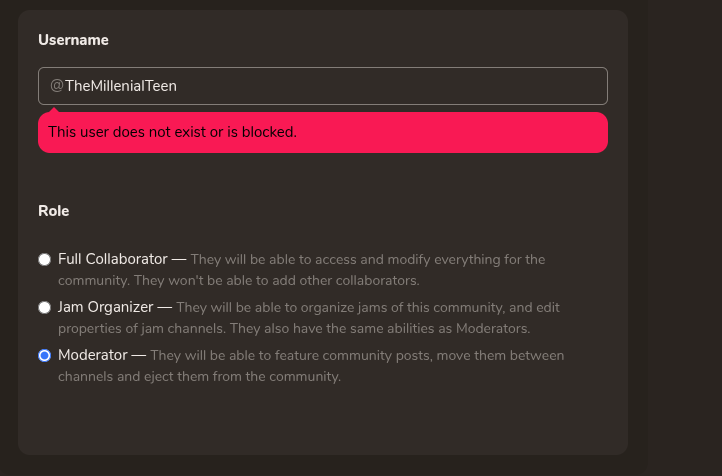
Task: Click the 'TheMillenialTeen' text in the field
Action: pyautogui.click(x=121, y=86)
